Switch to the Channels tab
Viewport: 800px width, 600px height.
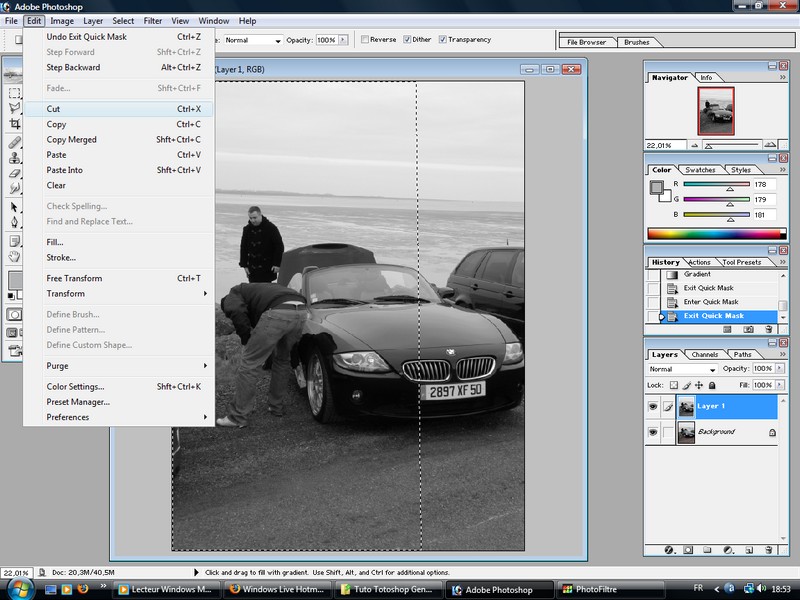pos(705,354)
